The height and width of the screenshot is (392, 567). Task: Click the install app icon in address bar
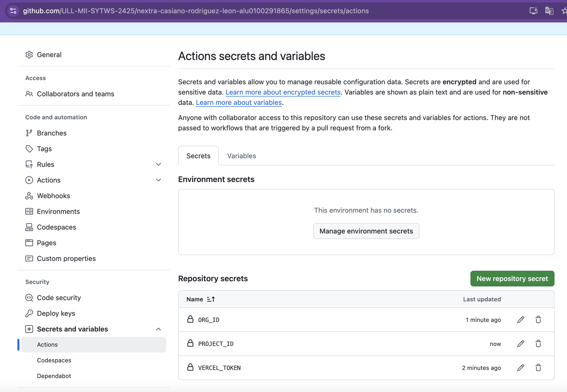[534, 11]
